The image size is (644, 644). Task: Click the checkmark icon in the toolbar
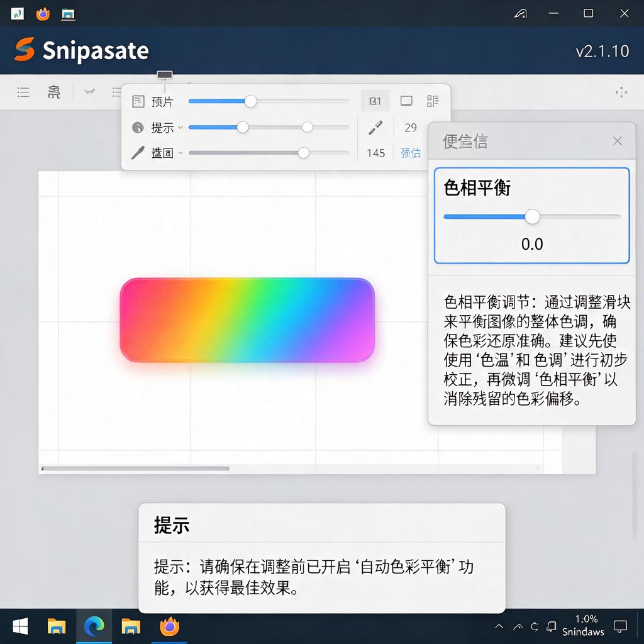[x=89, y=91]
